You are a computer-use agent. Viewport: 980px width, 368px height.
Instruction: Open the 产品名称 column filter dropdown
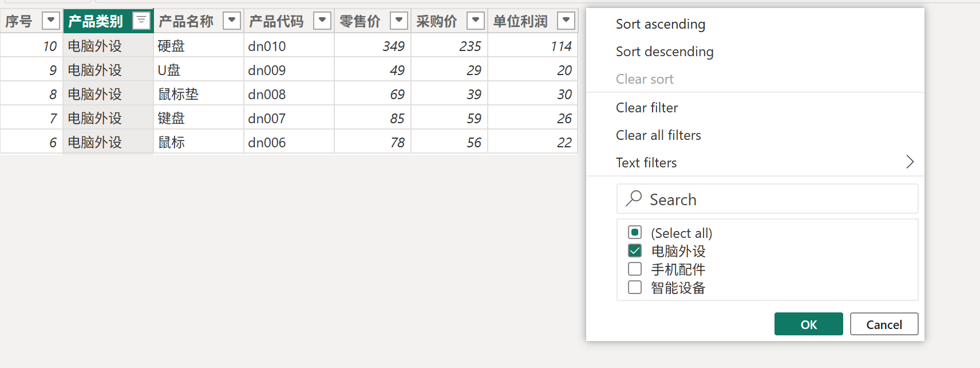[x=232, y=21]
